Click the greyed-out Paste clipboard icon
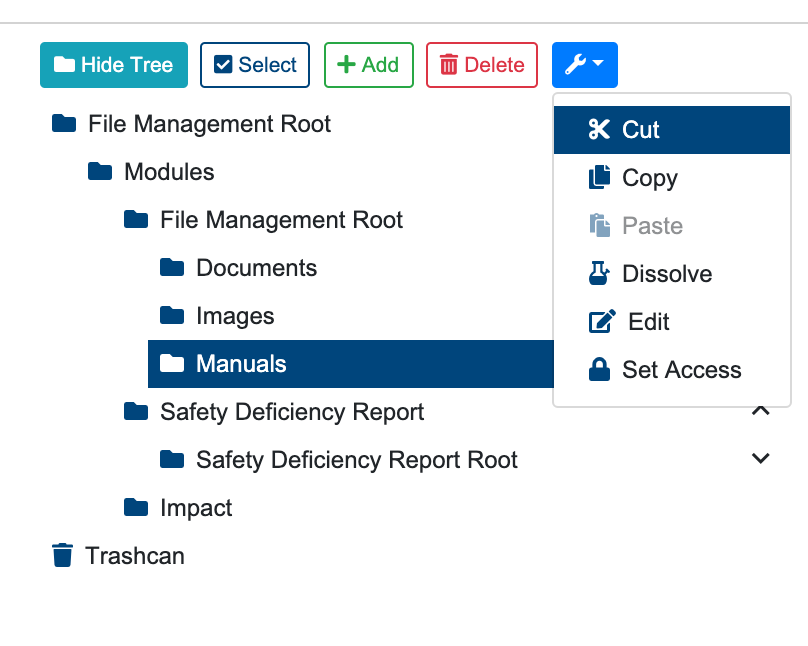Screen dimensions: 808x646 coord(599,225)
